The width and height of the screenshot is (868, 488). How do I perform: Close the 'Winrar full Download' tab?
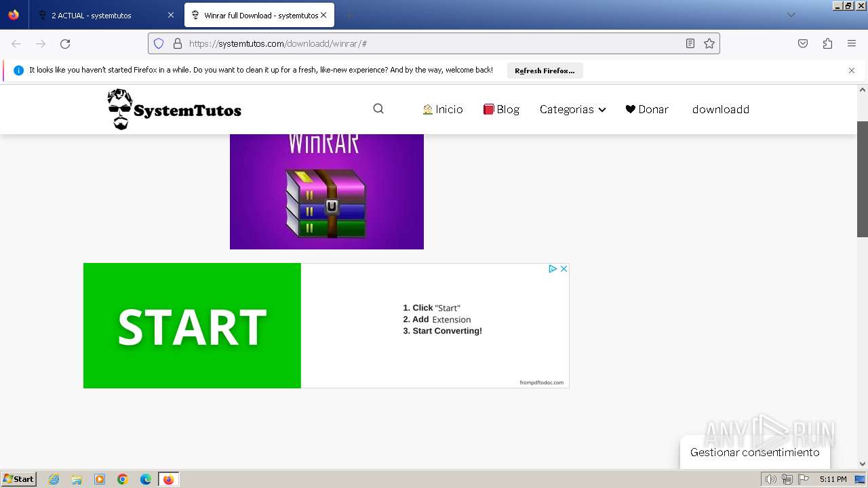(323, 15)
